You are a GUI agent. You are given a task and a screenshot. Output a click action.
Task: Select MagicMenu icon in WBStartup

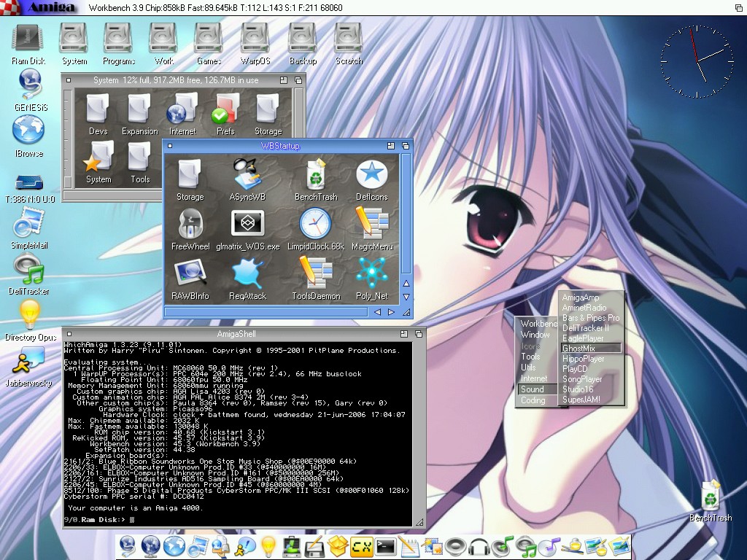(372, 230)
